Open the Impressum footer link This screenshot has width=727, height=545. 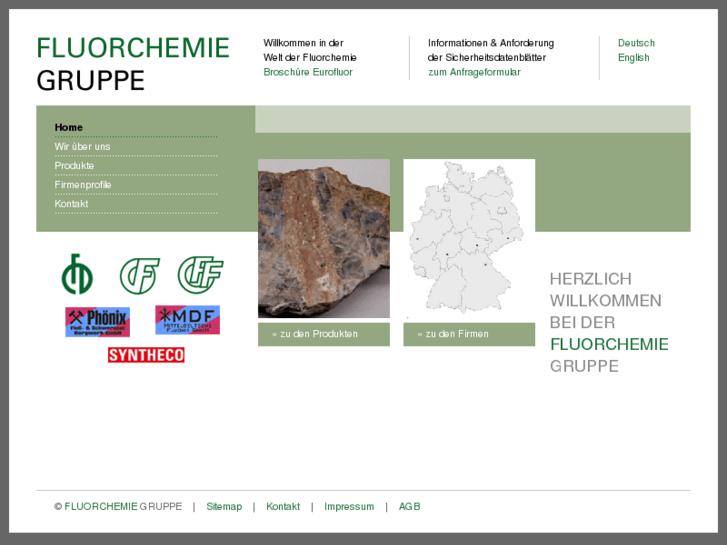[x=349, y=507]
